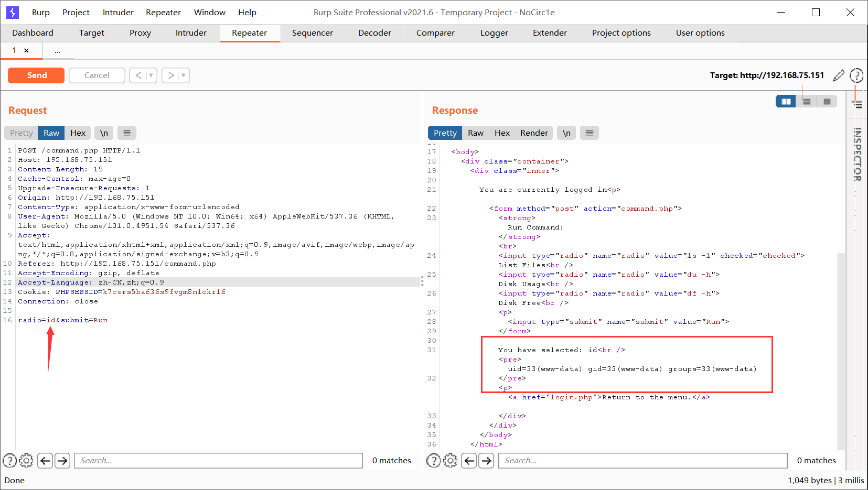Open the User options tab

pyautogui.click(x=700, y=32)
